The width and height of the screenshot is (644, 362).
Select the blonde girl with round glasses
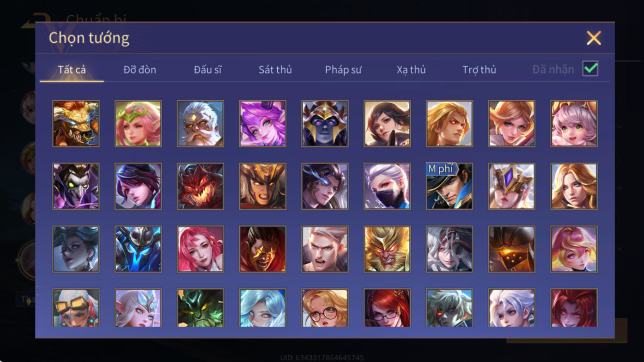tap(325, 308)
